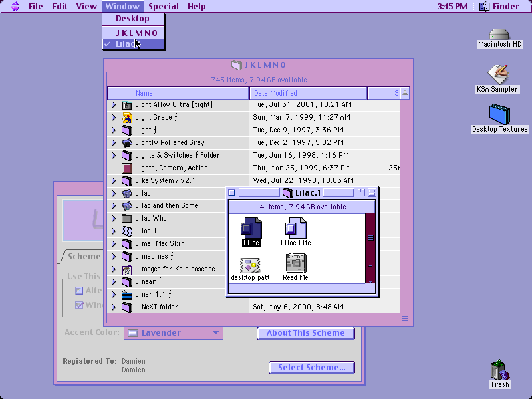This screenshot has height=399, width=532.
Task: Expand the Lightly Polished Grey row
Action: pyautogui.click(x=114, y=142)
